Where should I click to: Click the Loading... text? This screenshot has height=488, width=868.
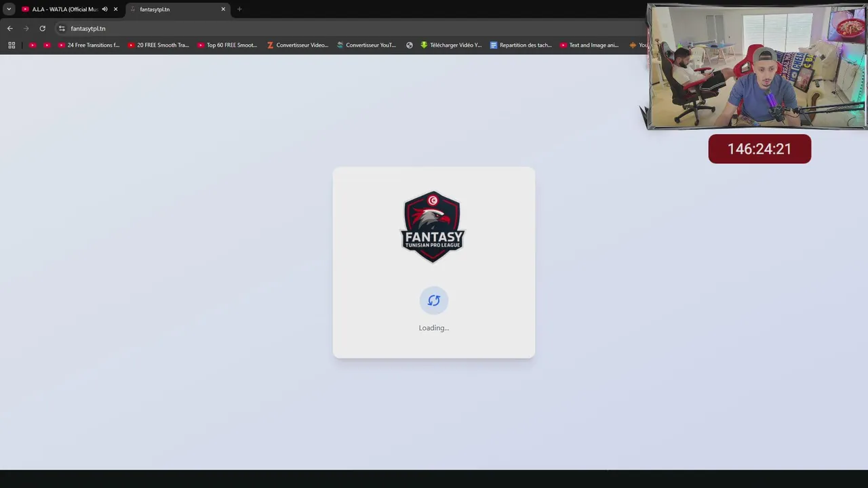coord(434,328)
